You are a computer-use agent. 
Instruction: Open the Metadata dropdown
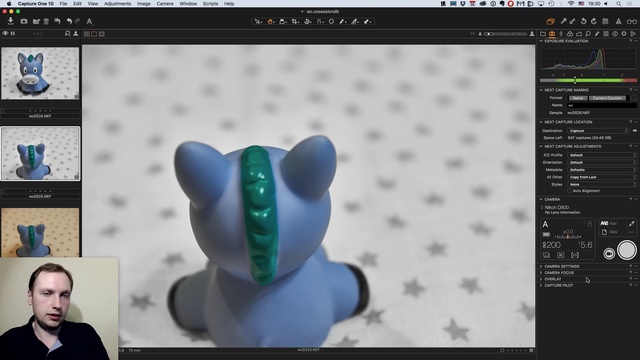click(x=602, y=170)
